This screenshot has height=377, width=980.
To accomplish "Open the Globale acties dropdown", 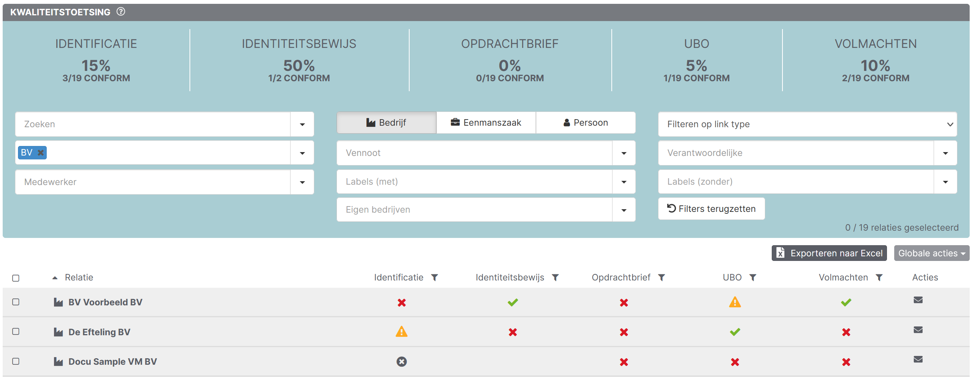I will coord(931,253).
